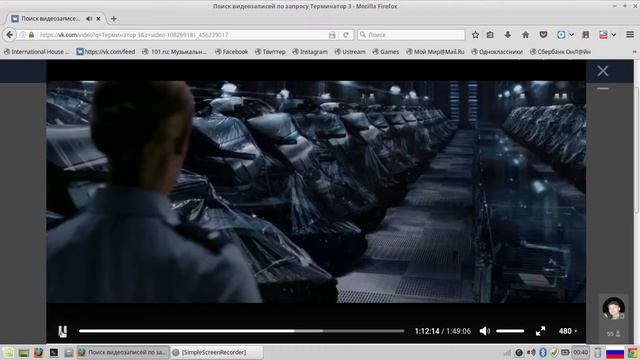Expand dropdown next to blue extension icon

571,35
